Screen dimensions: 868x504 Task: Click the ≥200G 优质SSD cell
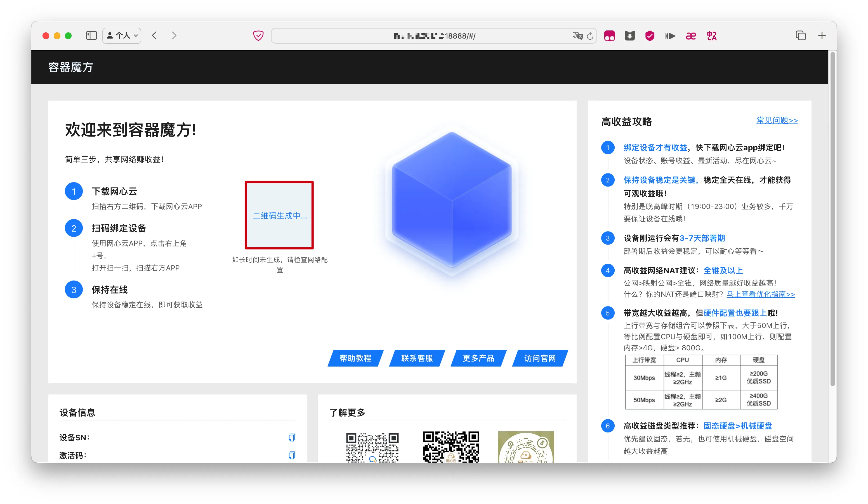(x=759, y=377)
